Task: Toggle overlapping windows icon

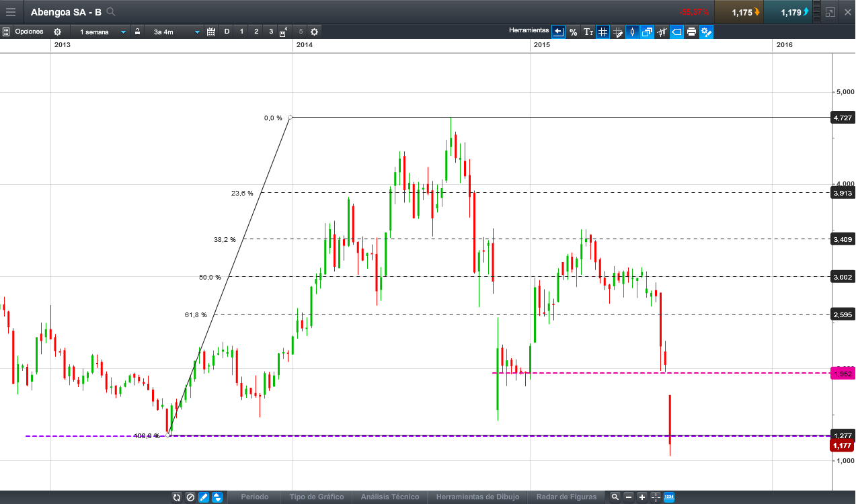Action: (647, 32)
